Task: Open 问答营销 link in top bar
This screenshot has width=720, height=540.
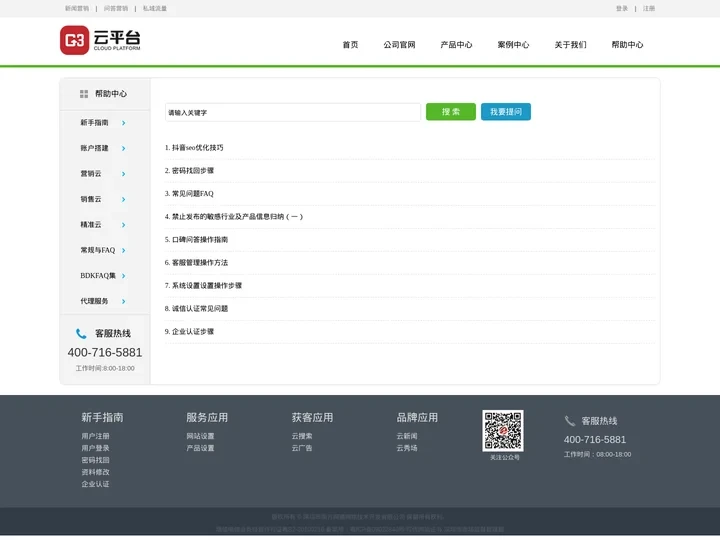Action: pos(116,8)
